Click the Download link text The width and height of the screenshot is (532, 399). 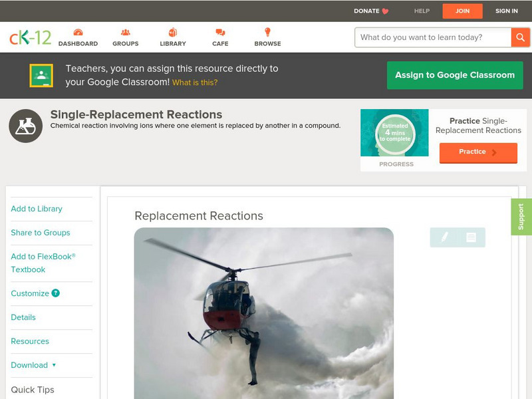tap(29, 365)
